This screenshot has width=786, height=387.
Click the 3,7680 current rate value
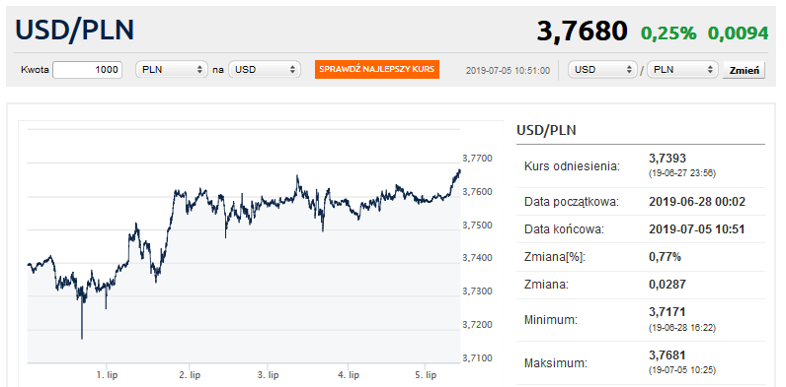point(582,31)
